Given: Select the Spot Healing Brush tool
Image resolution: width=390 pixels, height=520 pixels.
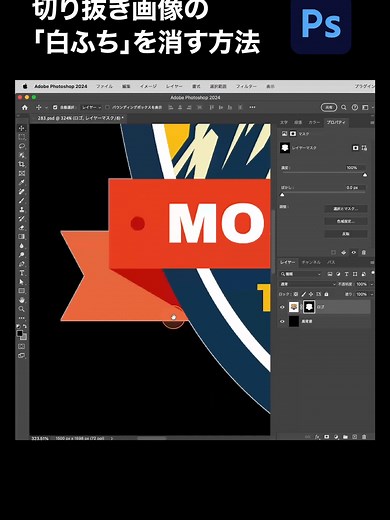Looking at the screenshot, I should tap(22, 191).
